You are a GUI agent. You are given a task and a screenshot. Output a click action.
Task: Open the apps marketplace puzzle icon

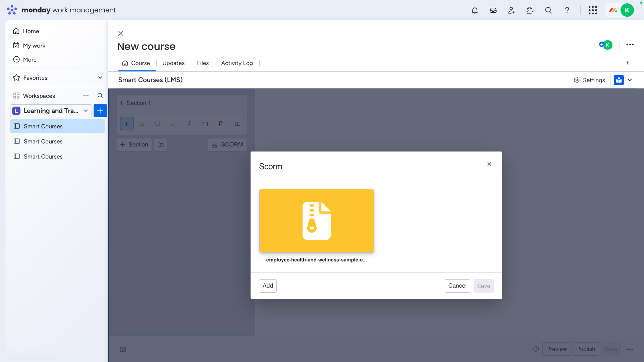(x=530, y=10)
